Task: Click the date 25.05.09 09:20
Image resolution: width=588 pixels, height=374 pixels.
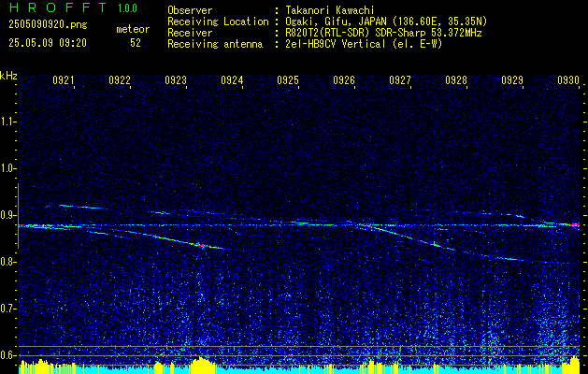Action: (48, 43)
